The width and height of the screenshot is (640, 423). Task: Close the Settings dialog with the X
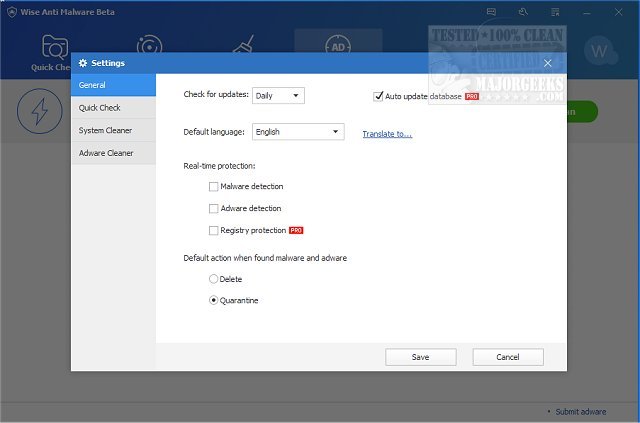[547, 63]
